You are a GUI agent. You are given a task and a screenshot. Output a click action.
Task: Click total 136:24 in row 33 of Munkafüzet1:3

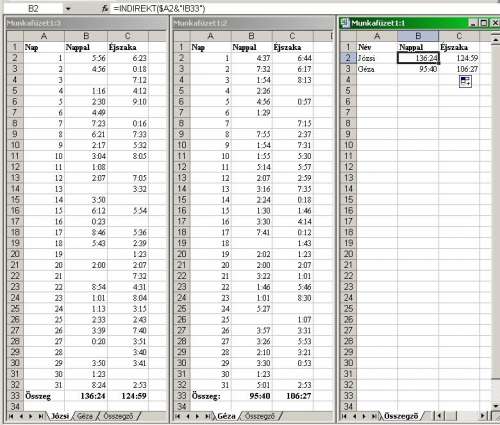click(x=86, y=396)
